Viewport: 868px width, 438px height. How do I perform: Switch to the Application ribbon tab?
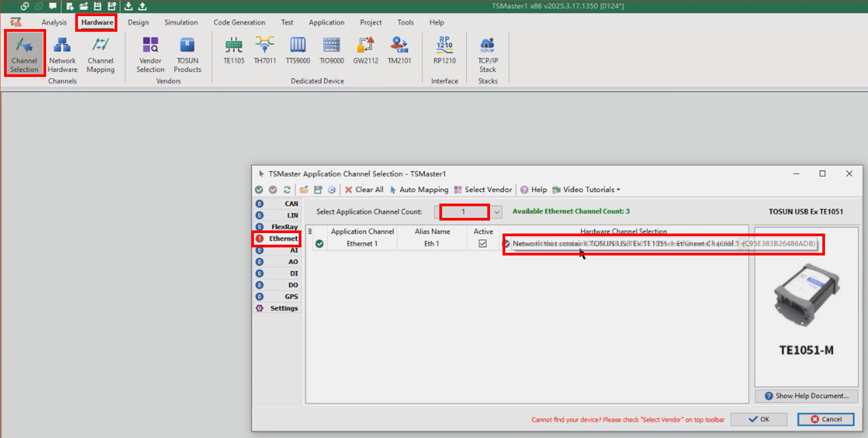point(327,22)
